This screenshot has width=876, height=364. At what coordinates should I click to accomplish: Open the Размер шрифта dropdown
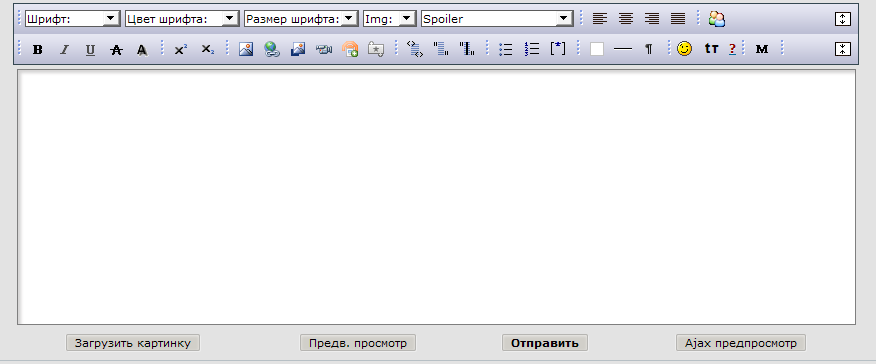301,19
